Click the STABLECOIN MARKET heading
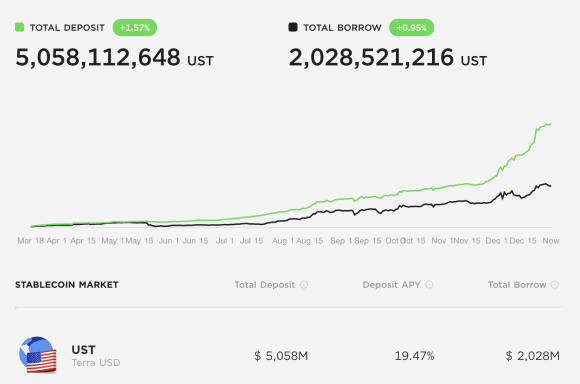Screen dimensions: 580x384 pos(67,285)
